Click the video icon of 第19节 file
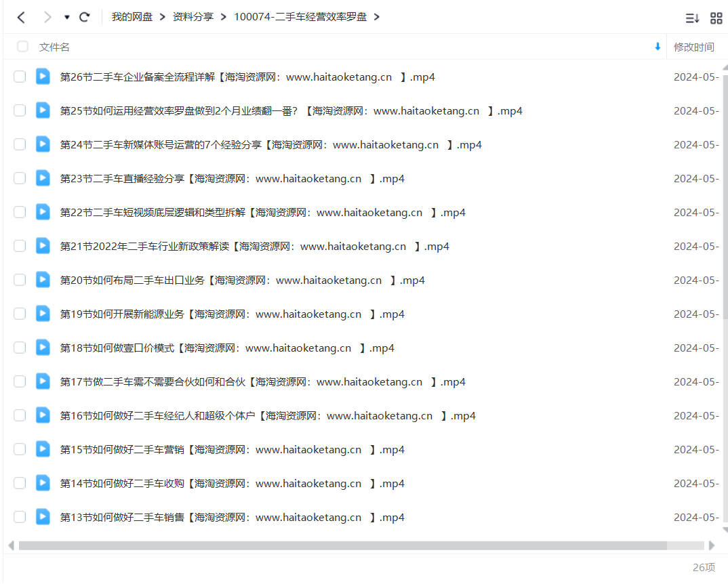The image size is (728, 584). point(43,314)
